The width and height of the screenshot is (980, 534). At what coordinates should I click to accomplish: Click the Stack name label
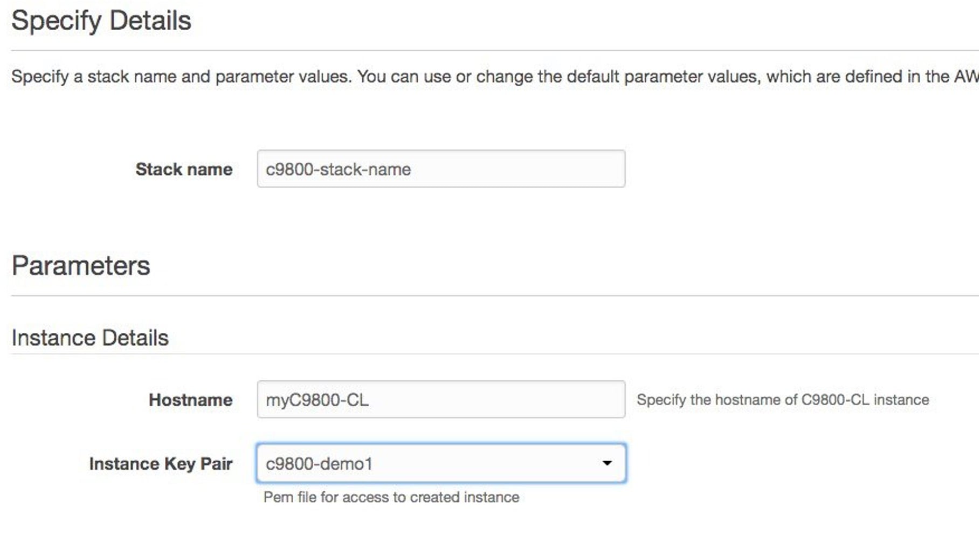coord(184,169)
